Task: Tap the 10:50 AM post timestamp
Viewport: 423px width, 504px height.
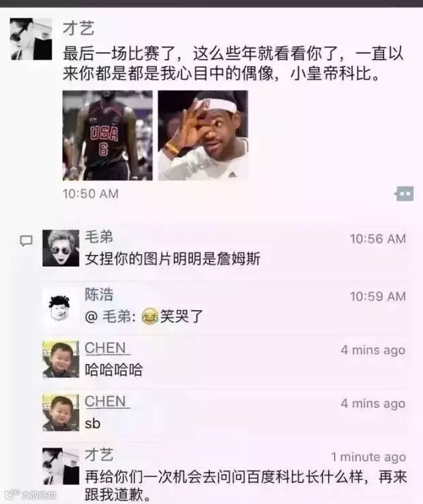Action: (x=91, y=194)
